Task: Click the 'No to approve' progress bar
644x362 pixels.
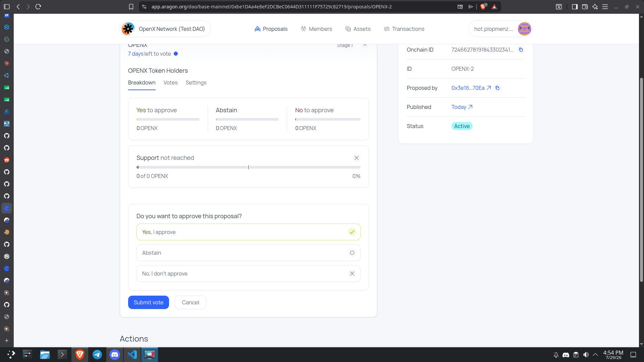Action: (328, 119)
